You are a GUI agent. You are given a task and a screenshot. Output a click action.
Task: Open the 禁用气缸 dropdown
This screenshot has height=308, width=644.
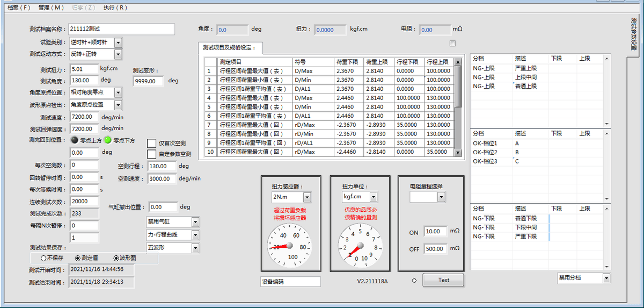[x=195, y=222]
